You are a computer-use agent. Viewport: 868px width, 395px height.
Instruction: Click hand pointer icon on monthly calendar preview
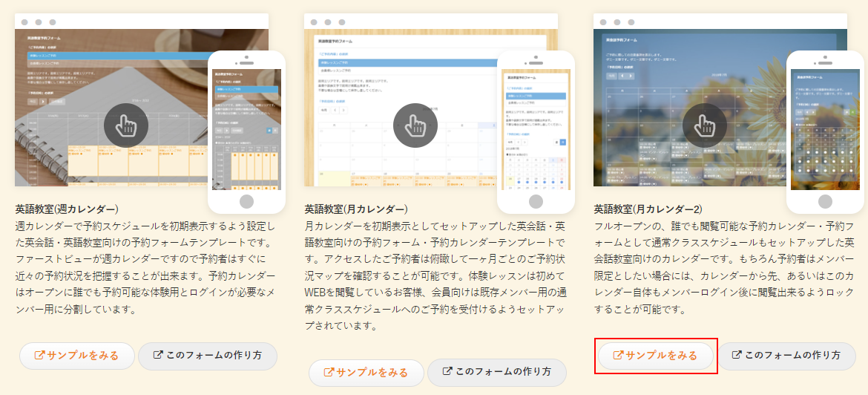pos(415,124)
